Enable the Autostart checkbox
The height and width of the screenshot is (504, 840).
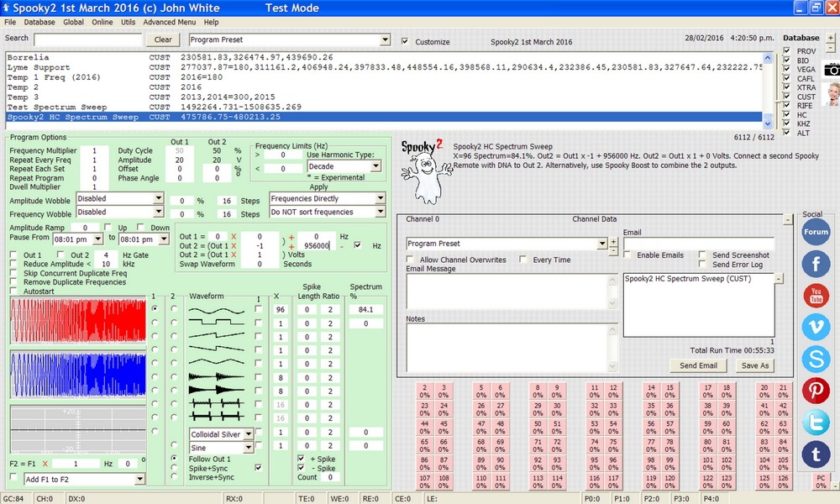(13, 291)
